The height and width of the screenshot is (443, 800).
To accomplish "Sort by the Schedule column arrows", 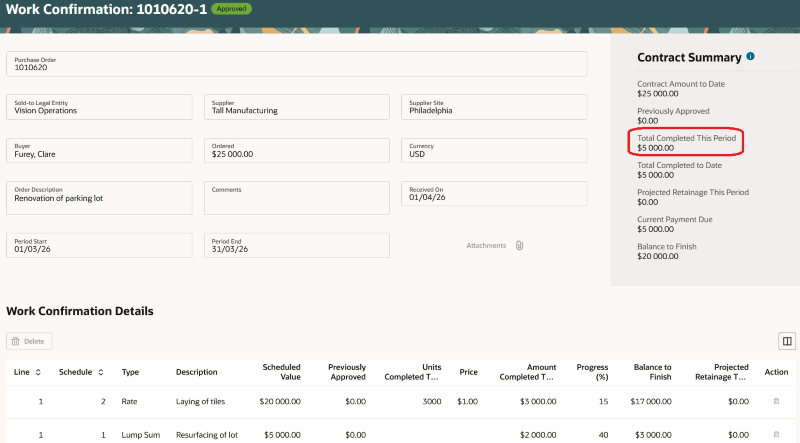I will [x=101, y=372].
